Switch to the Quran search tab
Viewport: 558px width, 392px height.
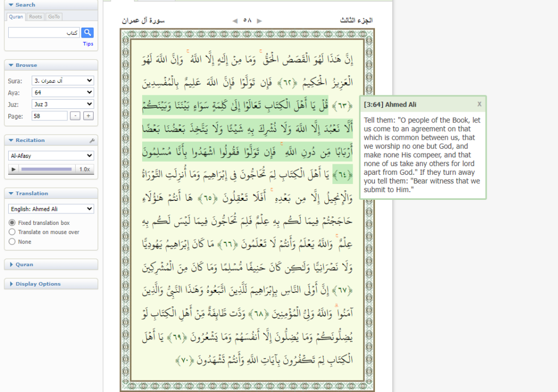click(x=16, y=17)
